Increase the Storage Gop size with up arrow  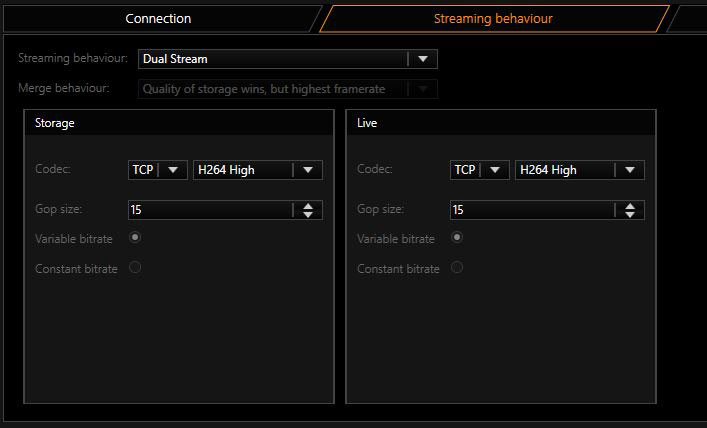tap(308, 206)
